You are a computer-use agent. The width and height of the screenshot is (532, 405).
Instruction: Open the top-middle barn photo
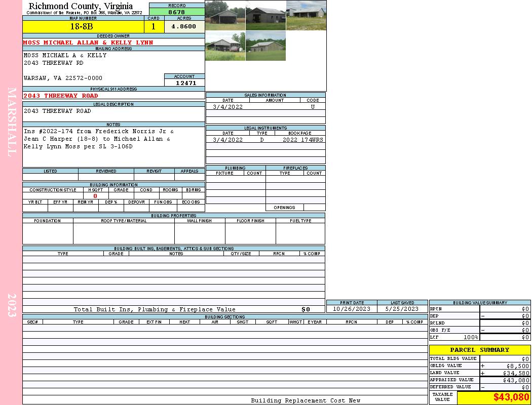coord(265,16)
